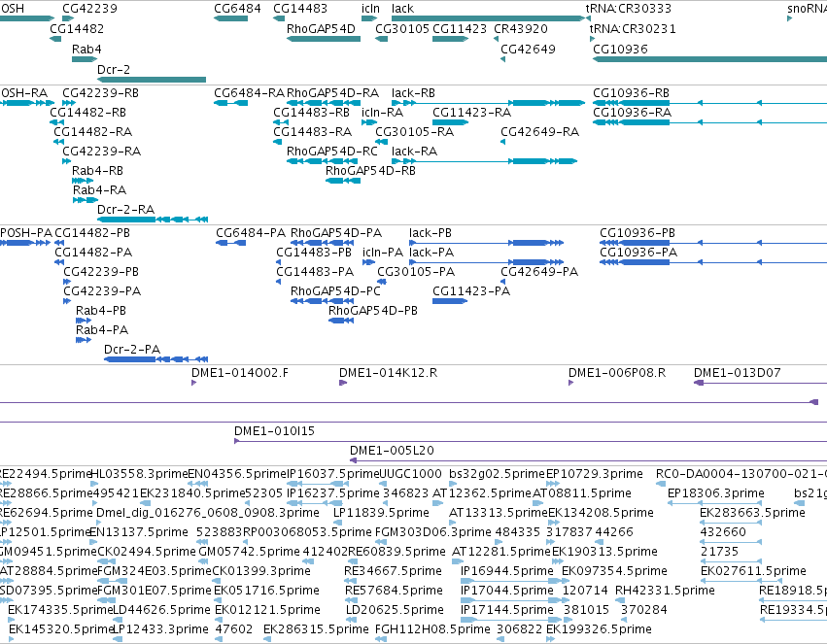Click the CG30105-PA CDS label

(416, 271)
